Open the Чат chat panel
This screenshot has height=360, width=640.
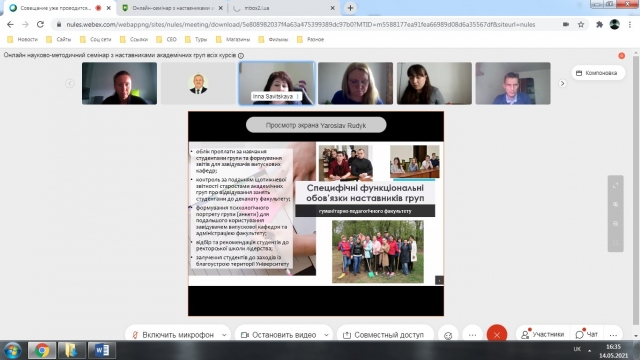[x=587, y=334]
